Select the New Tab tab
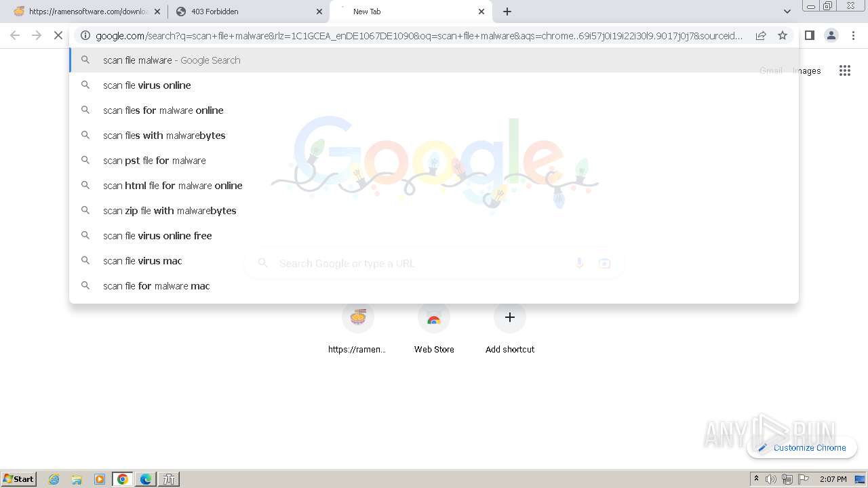Image resolution: width=868 pixels, height=488 pixels. pyautogui.click(x=411, y=12)
